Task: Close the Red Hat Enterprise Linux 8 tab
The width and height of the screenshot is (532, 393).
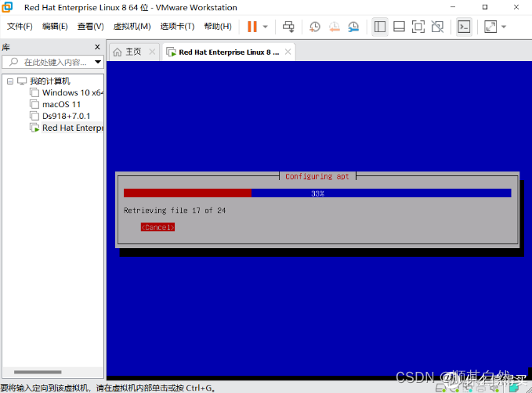Action: [x=288, y=52]
